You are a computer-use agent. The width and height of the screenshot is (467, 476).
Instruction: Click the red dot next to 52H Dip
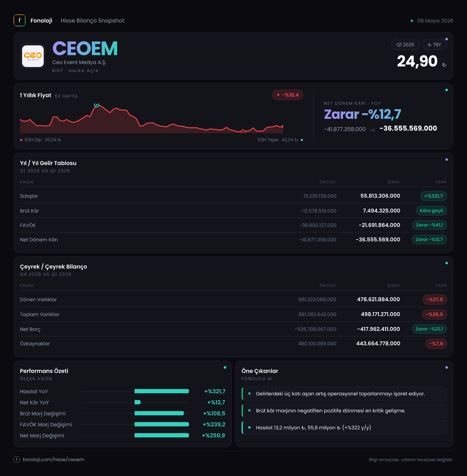pos(21,140)
